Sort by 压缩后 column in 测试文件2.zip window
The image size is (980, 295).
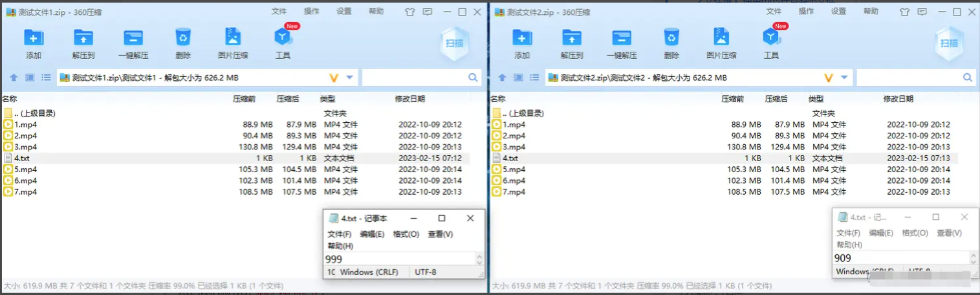pyautogui.click(x=776, y=99)
